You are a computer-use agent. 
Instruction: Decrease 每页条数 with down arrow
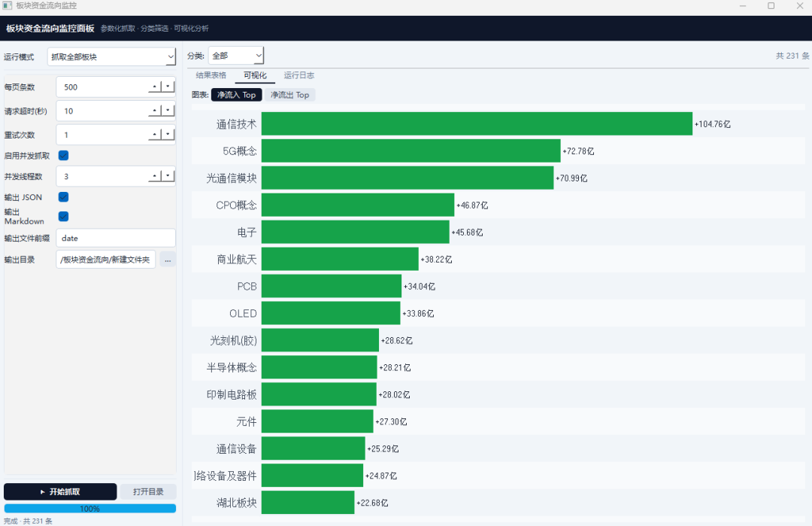click(x=168, y=87)
